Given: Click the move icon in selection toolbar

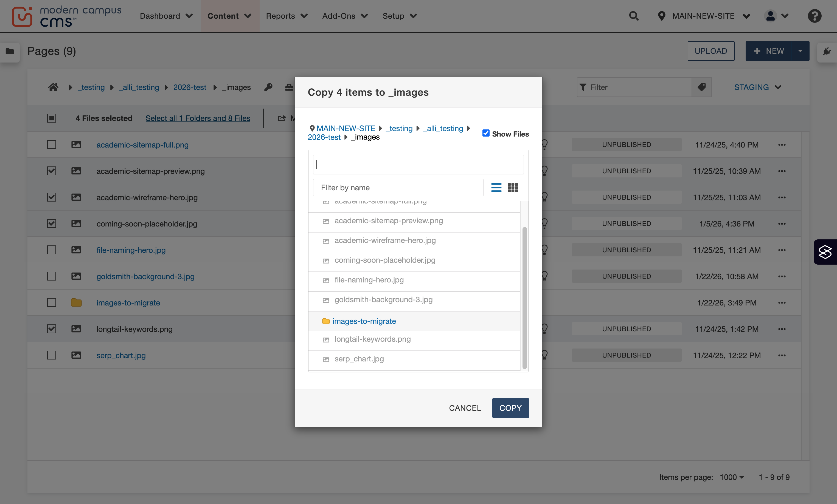Looking at the screenshot, I should 282,118.
